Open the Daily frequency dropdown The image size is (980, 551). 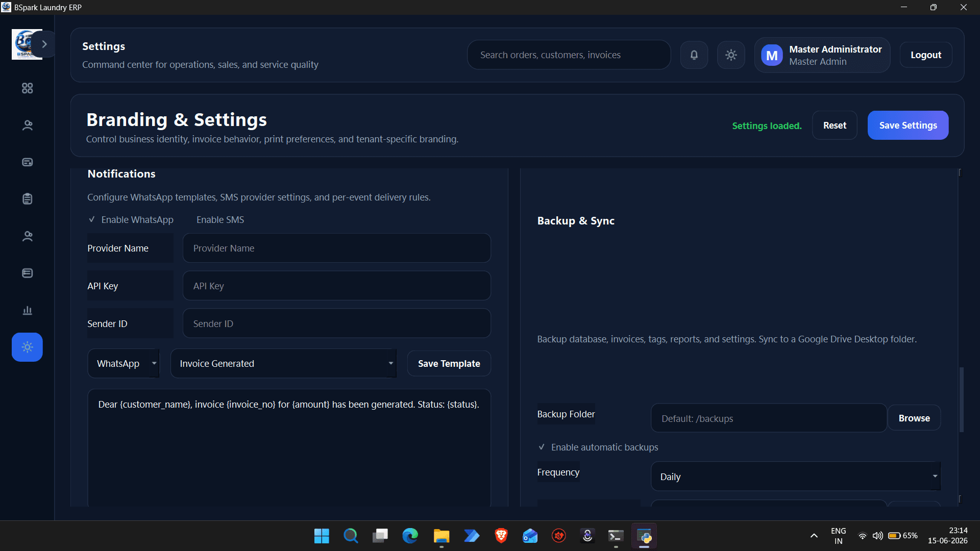(796, 477)
